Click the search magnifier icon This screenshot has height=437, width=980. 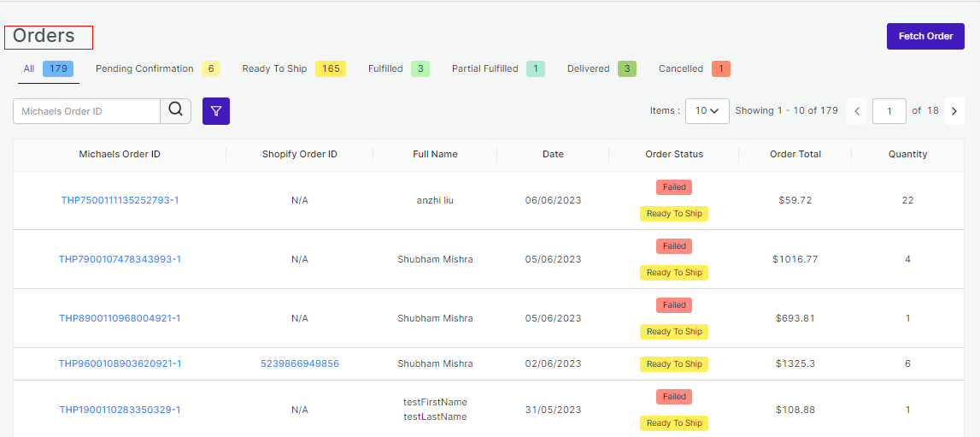click(175, 110)
